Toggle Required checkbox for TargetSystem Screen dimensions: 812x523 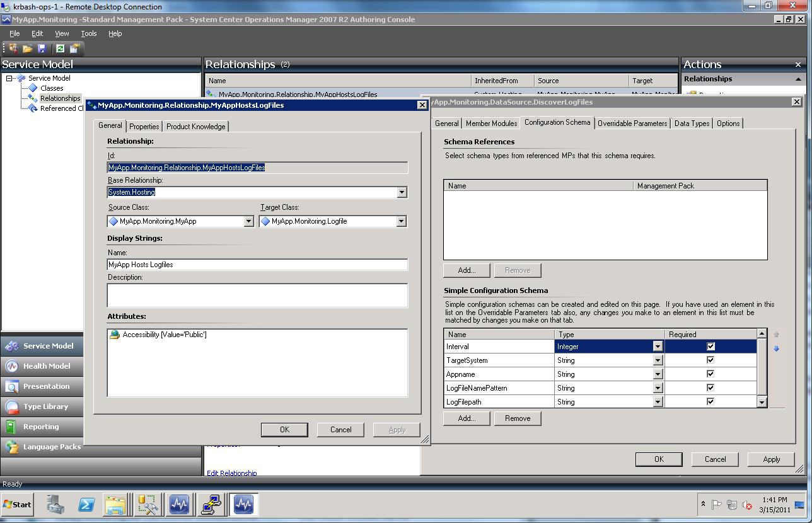pyautogui.click(x=710, y=360)
